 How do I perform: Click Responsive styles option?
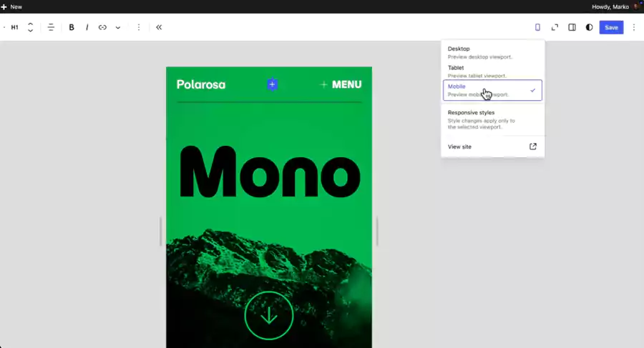(x=492, y=119)
